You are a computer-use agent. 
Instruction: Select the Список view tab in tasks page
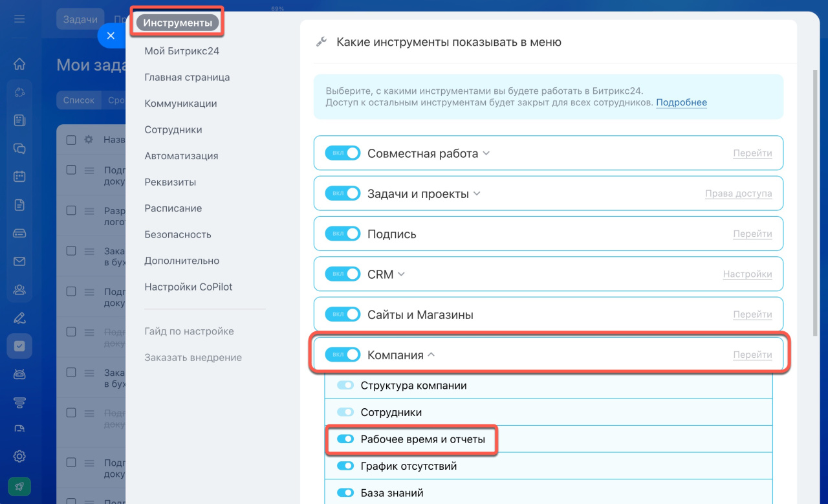coord(79,100)
